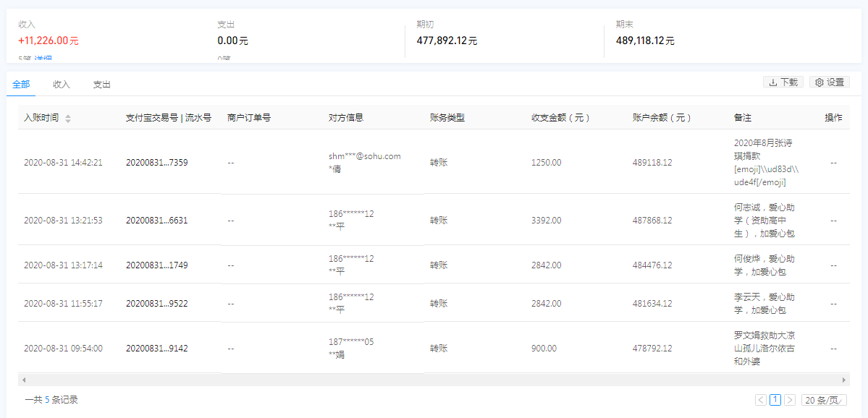This screenshot has height=418, width=868.
Task: Go to next page arrow
Action: pos(790,400)
